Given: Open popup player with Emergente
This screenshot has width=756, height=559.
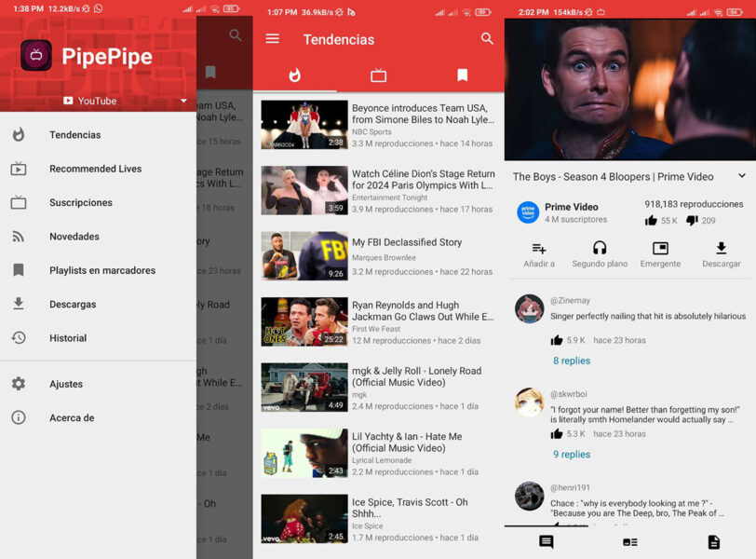Looking at the screenshot, I should (660, 254).
